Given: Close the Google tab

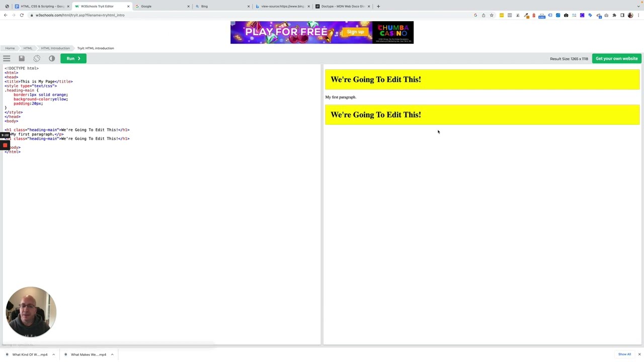Looking at the screenshot, I should [188, 7].
